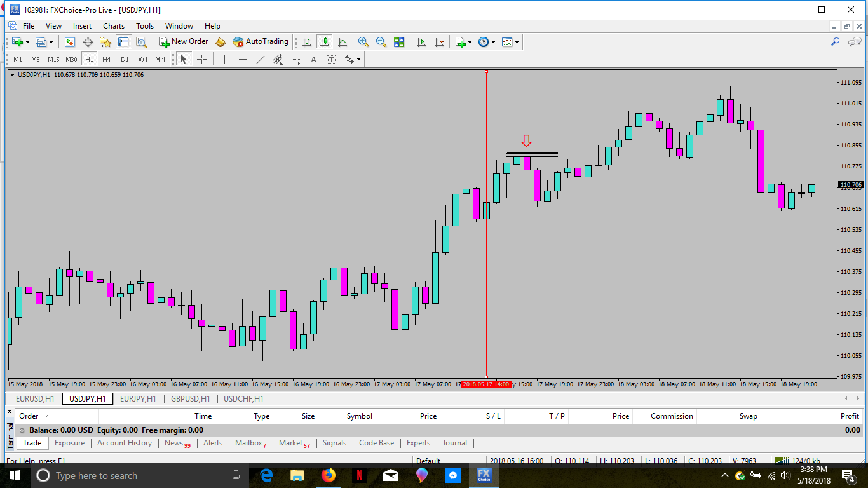Toggle the AutoTrading button
The height and width of the screenshot is (488, 868).
click(261, 42)
